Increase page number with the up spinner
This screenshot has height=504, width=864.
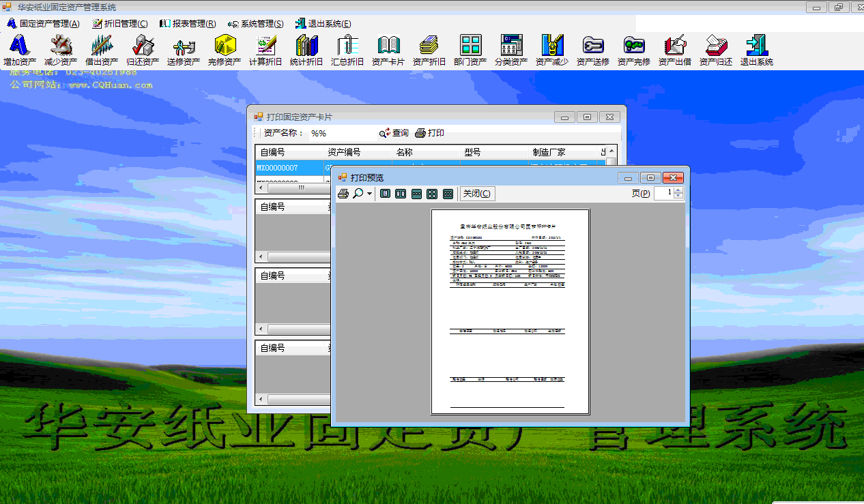tap(678, 190)
